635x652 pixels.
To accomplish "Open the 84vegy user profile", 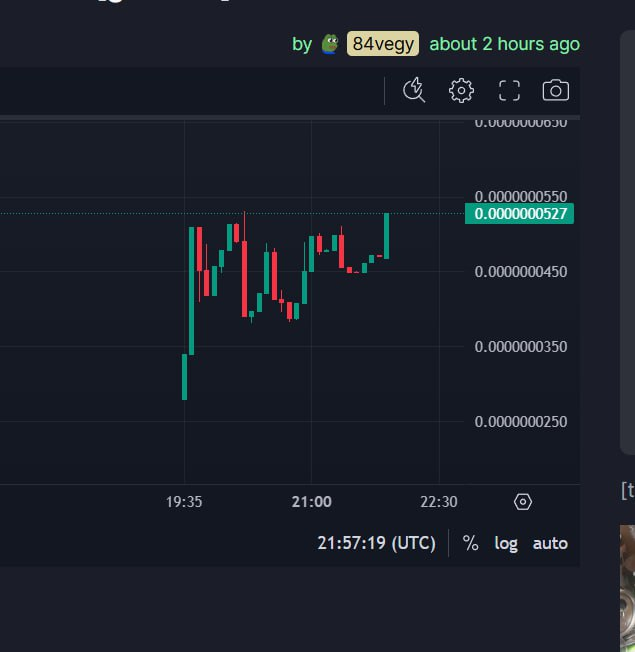I will pyautogui.click(x=383, y=44).
